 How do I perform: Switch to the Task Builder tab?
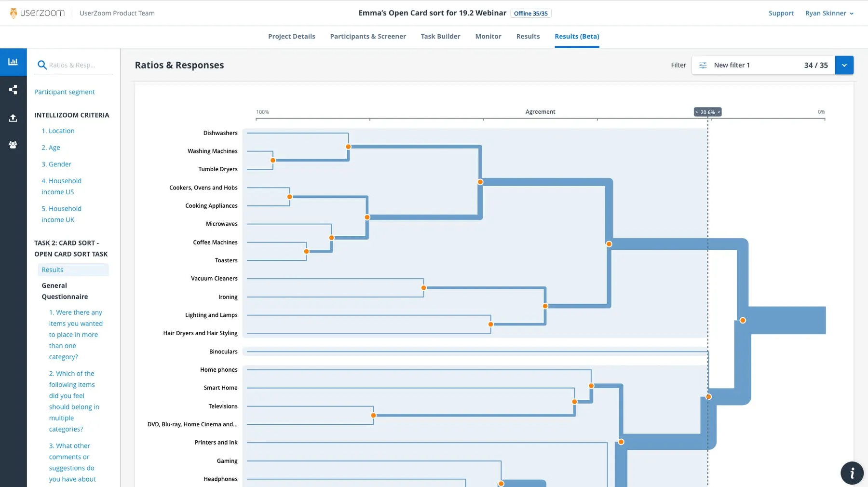point(440,36)
